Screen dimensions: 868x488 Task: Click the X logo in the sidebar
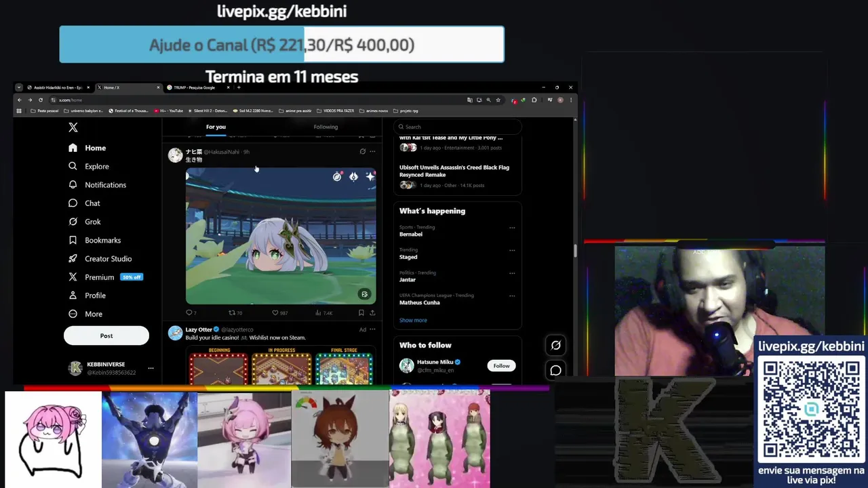[x=73, y=127]
